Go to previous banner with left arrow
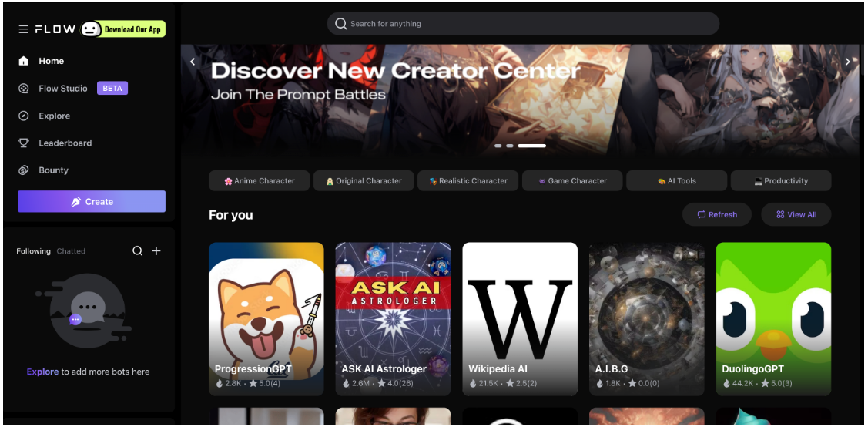 [193, 62]
